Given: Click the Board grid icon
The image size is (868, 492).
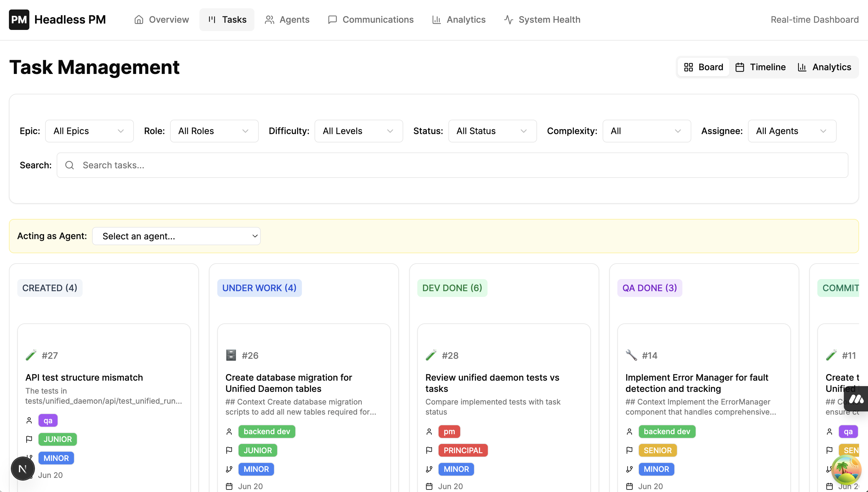Looking at the screenshot, I should coord(688,67).
